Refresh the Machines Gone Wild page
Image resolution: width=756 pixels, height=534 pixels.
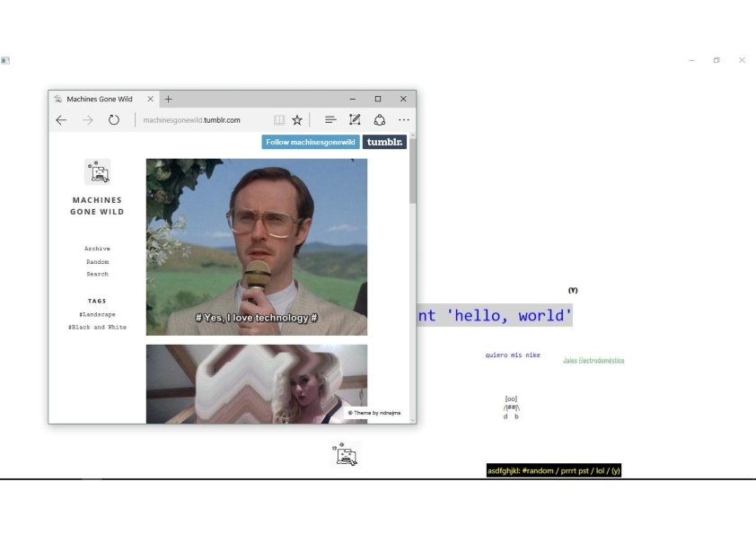(x=114, y=120)
